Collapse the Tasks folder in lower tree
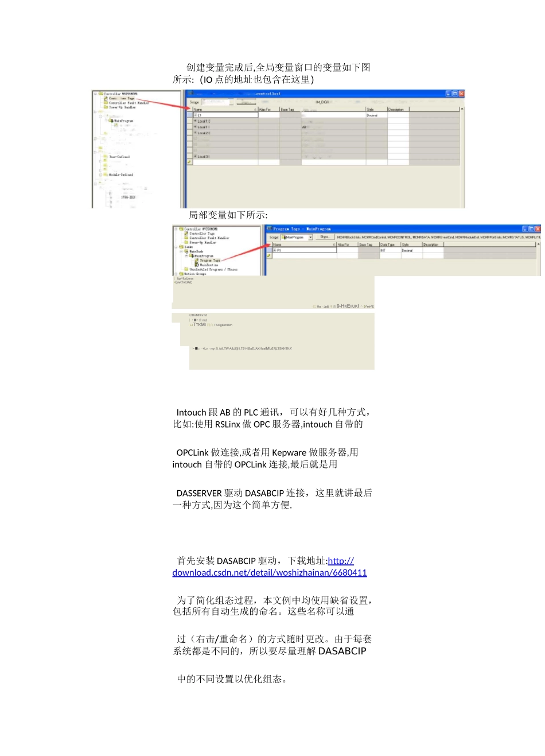Image resolution: width=545 pixels, height=756 pixels. [x=176, y=247]
